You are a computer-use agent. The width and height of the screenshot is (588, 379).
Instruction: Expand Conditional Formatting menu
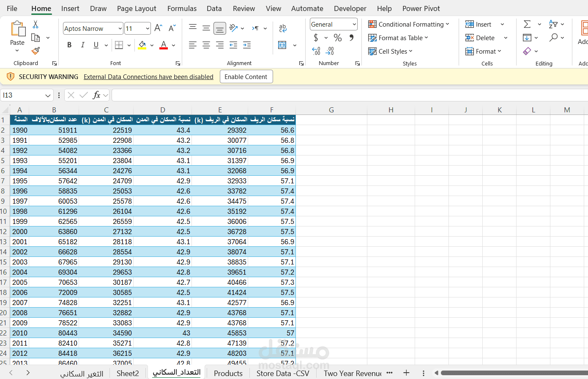(409, 24)
